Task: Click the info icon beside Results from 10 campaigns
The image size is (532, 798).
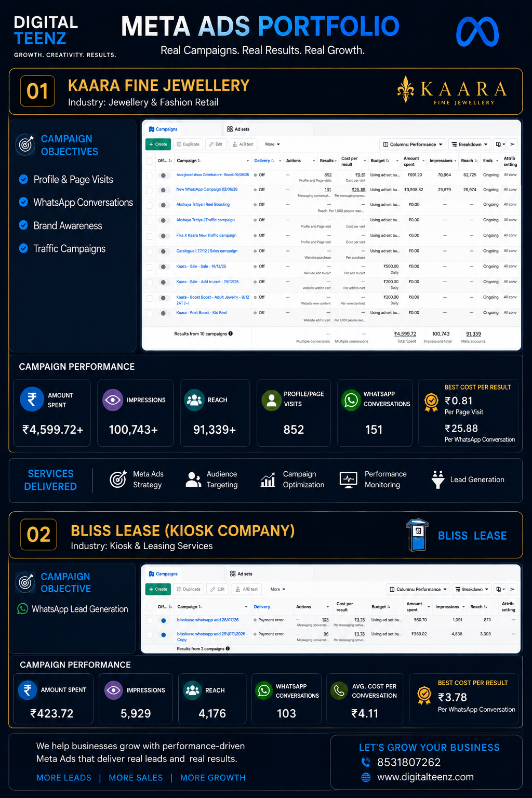Action: pos(231,334)
